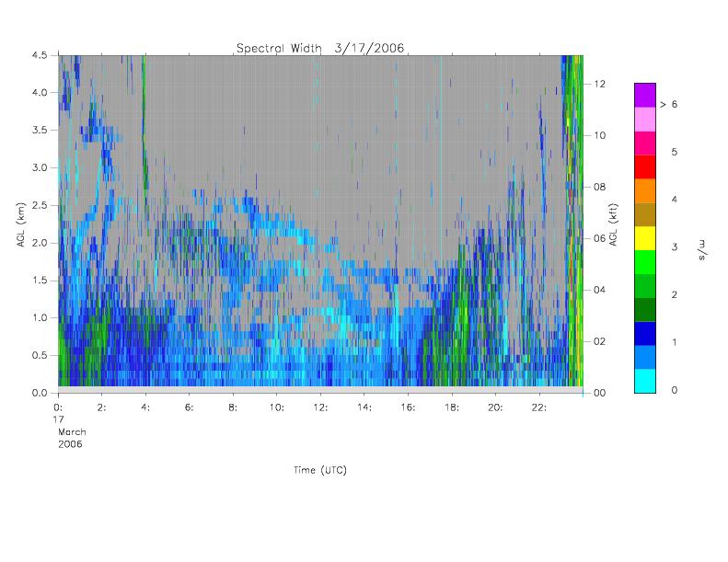Click the '2006' year label under the axis
This screenshot has width=728, height=562.
(70, 444)
